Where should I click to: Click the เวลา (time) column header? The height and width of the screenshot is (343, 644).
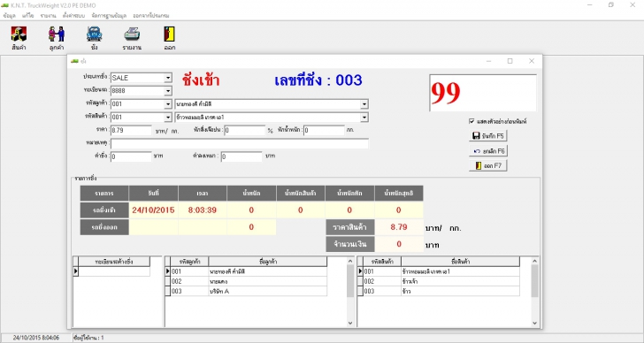(203, 194)
